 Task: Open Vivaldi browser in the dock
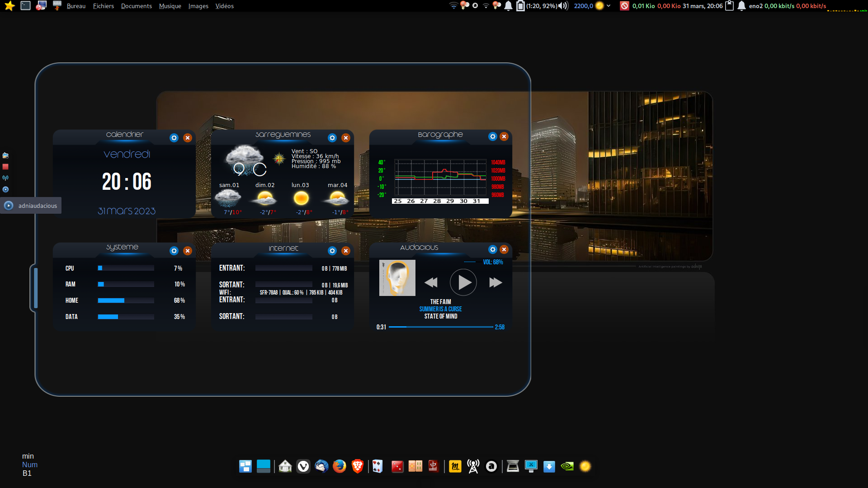pos(303,466)
